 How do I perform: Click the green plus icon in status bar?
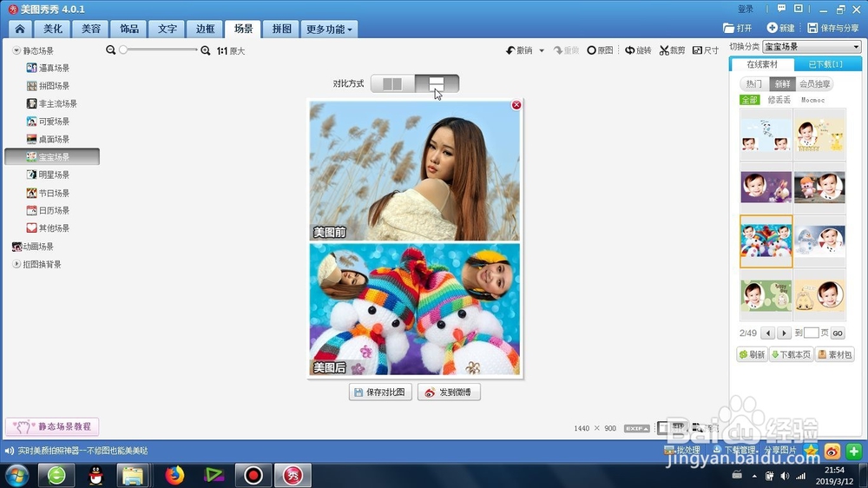(853, 451)
